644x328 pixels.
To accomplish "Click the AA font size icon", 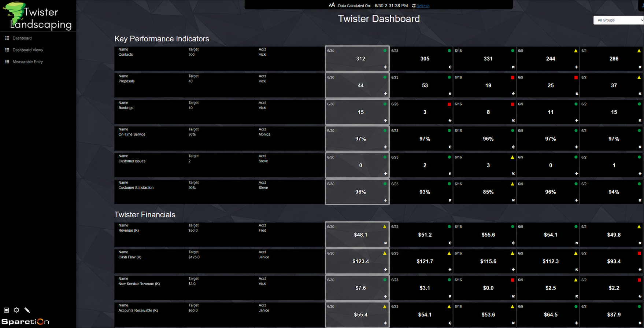I will [x=332, y=5].
